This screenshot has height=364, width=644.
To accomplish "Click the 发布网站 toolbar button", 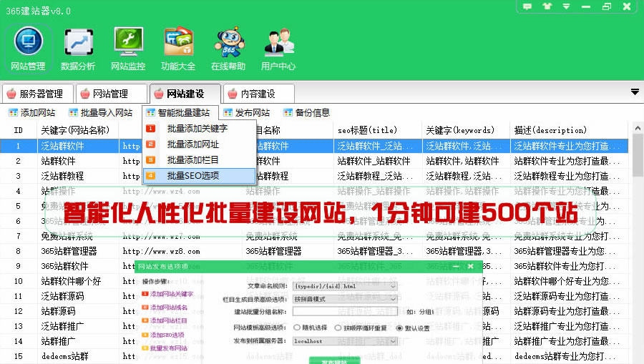I will (x=246, y=112).
